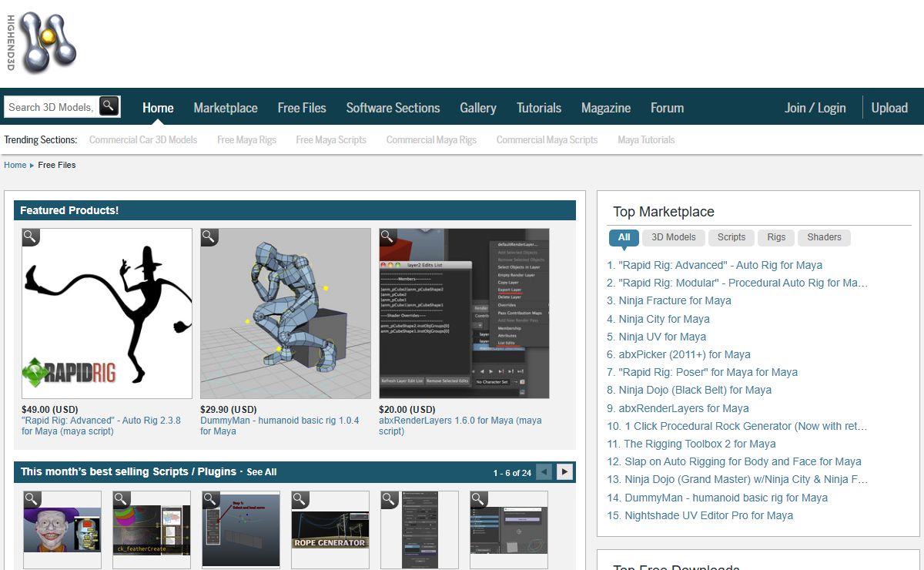This screenshot has width=924, height=570.
Task: Open trending Commercial Maya Rigs
Action: [431, 140]
